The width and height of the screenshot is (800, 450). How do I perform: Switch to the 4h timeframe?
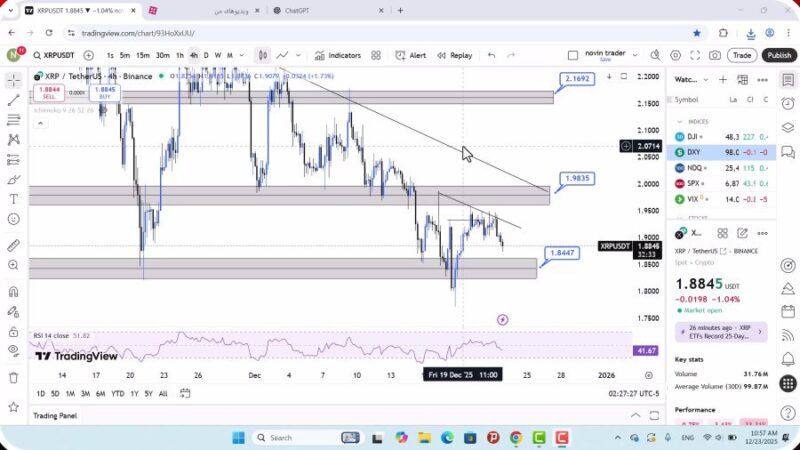(x=194, y=55)
